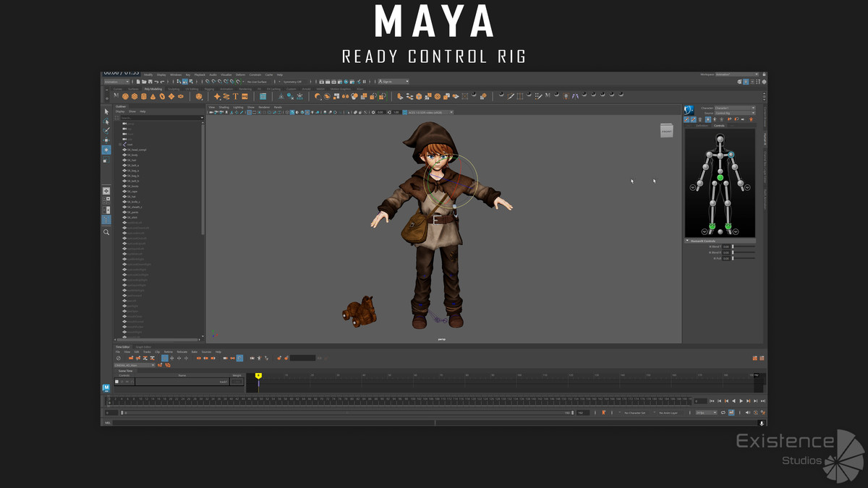Click the play forwards button
The width and height of the screenshot is (868, 488).
pyautogui.click(x=741, y=401)
